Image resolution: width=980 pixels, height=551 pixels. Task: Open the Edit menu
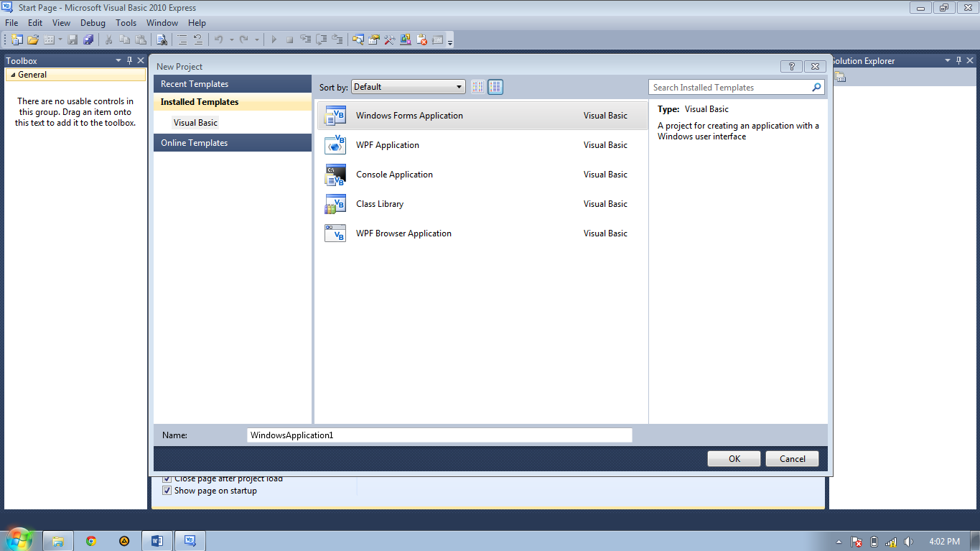coord(35,23)
